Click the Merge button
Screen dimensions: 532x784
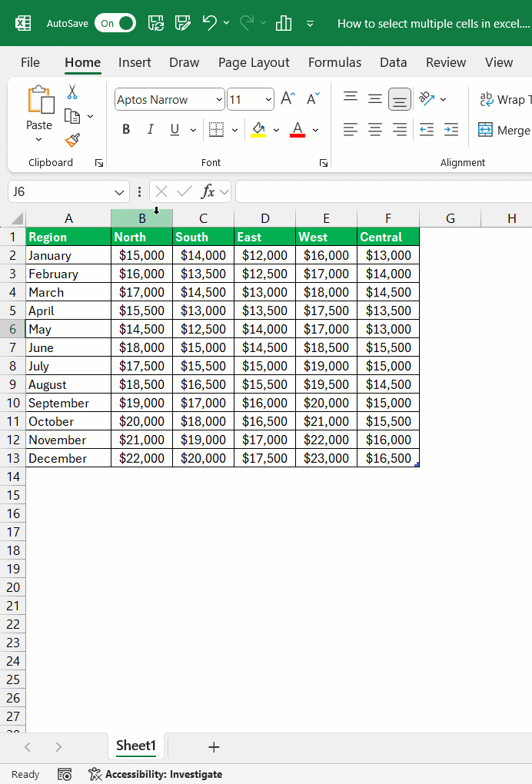point(504,130)
